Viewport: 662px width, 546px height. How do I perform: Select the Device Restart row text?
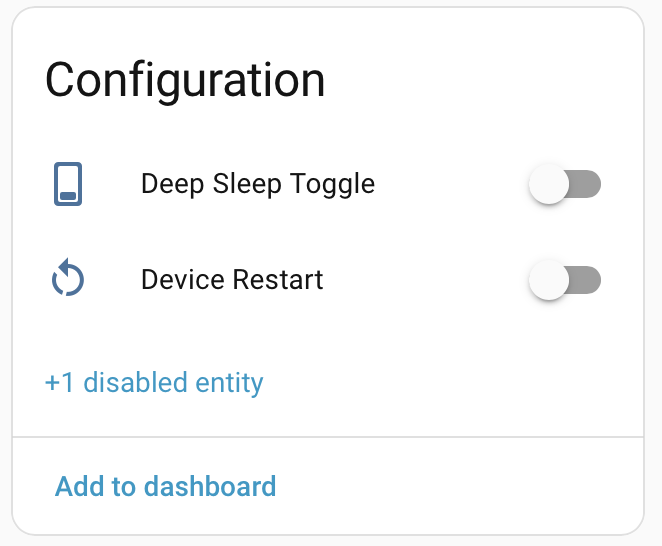232,279
